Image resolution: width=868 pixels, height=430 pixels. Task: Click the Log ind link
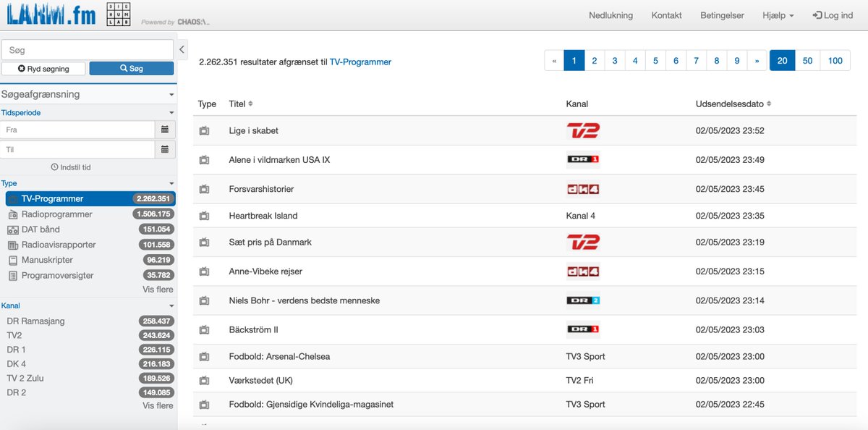pyautogui.click(x=833, y=15)
